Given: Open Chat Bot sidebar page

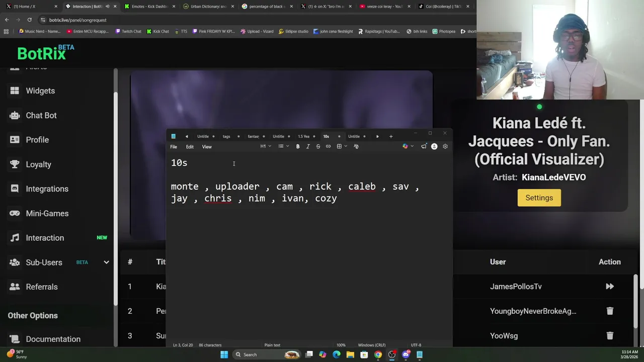Looking at the screenshot, I should pos(41,116).
